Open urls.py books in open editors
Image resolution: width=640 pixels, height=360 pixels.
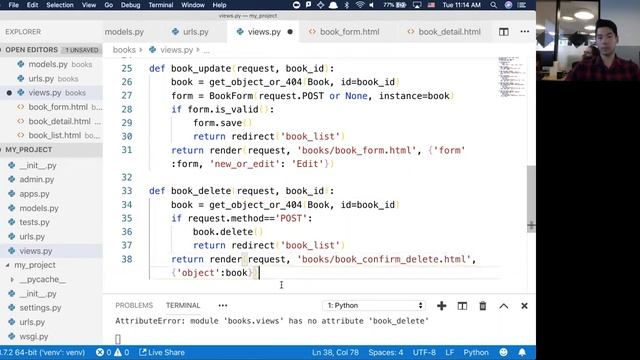click(51, 78)
